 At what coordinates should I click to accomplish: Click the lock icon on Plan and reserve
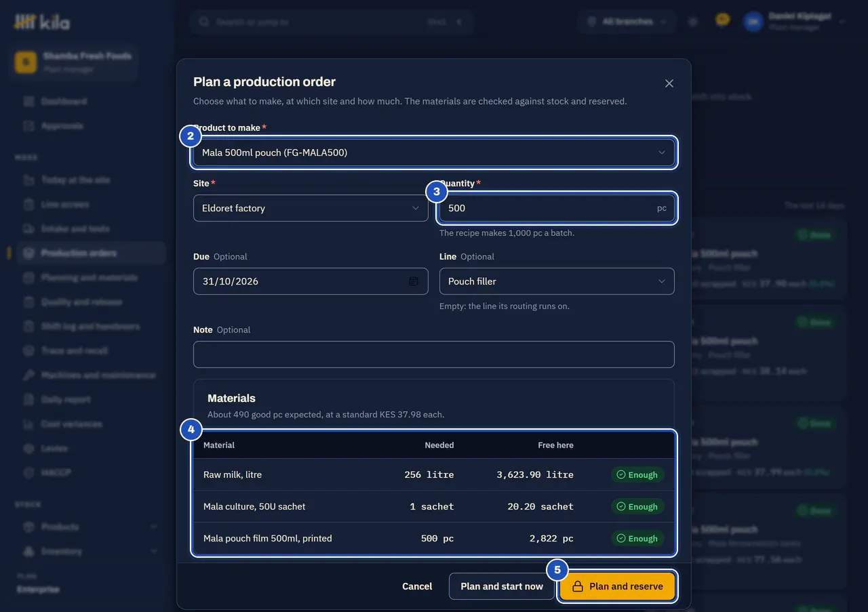577,586
